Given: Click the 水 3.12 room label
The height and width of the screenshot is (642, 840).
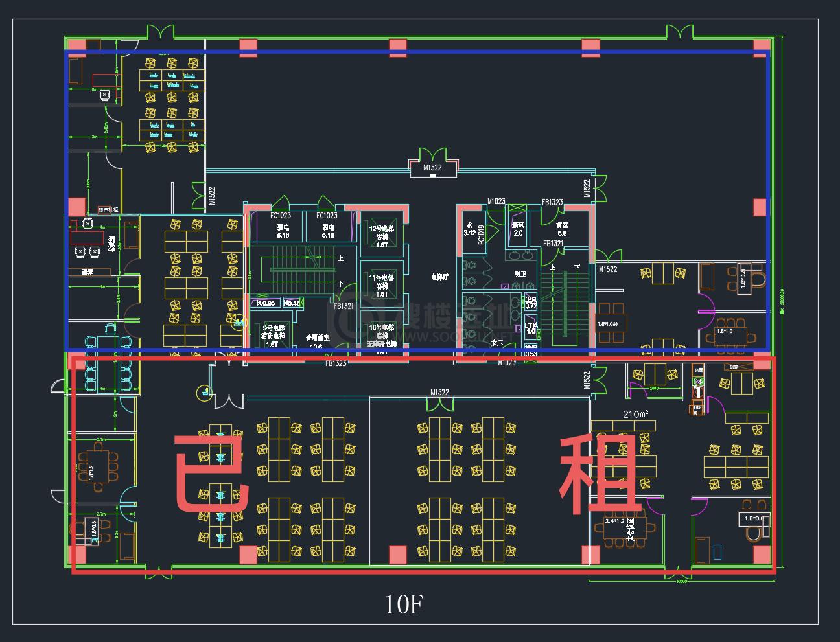Looking at the screenshot, I should tap(470, 229).
